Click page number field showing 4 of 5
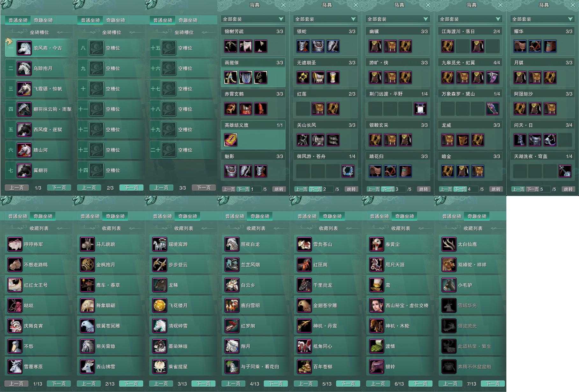Screen dimensions: 579x392 tap(473, 189)
